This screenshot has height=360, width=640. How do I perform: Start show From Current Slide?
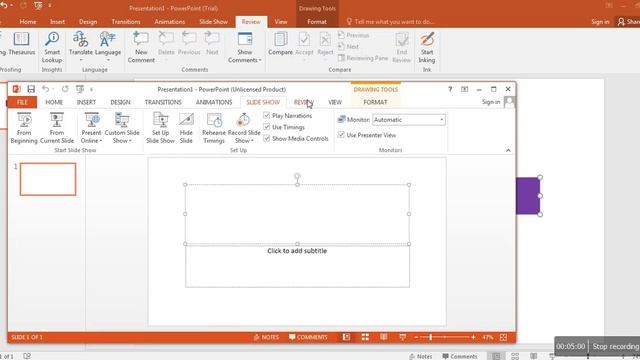57,128
